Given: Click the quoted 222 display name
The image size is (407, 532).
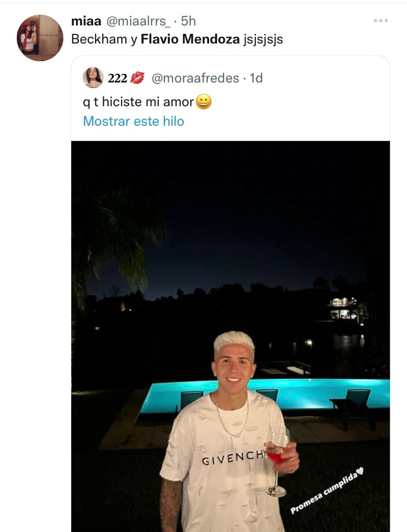Looking at the screenshot, I should (x=117, y=78).
